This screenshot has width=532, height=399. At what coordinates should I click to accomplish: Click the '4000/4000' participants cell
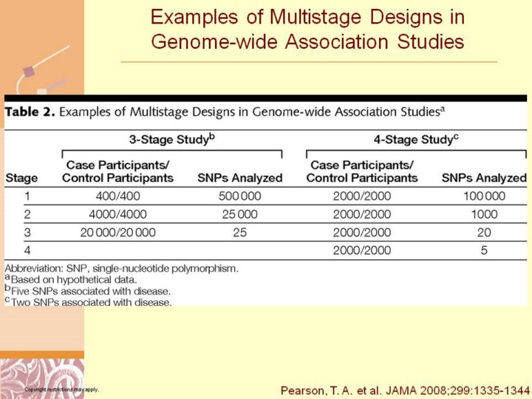[x=117, y=214]
